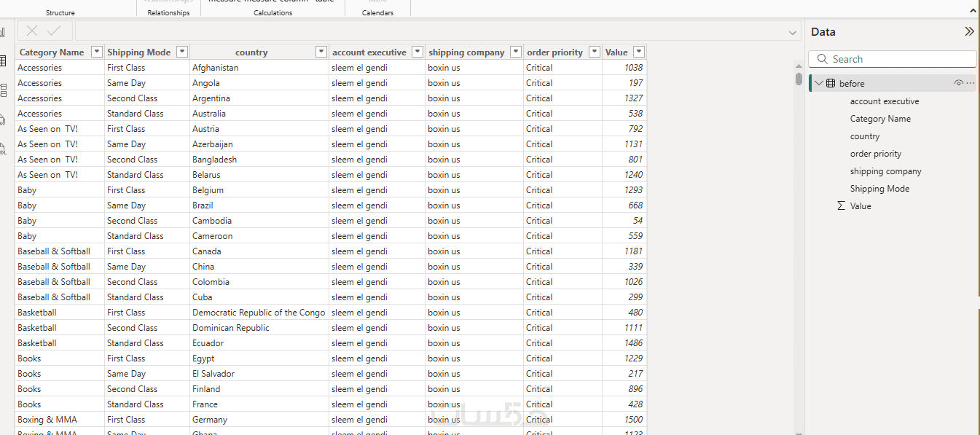Select the Value cell 1327
This screenshot has width=980, height=435.
624,98
